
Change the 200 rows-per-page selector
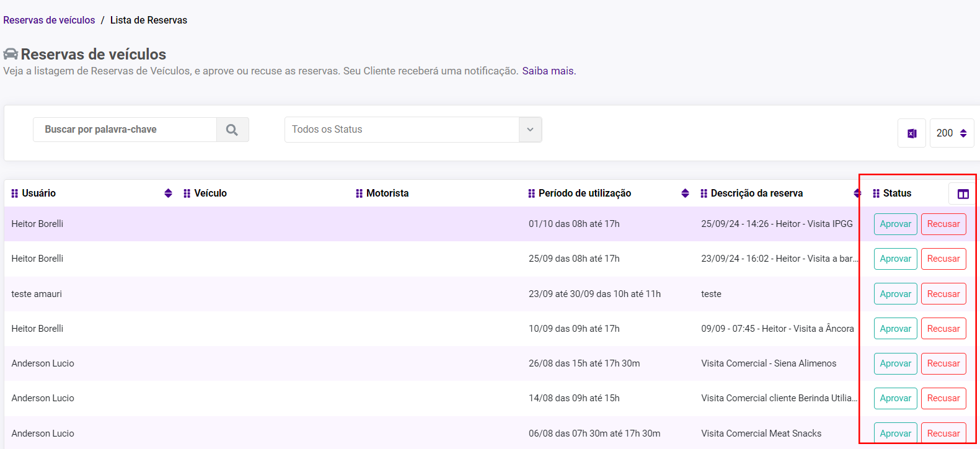point(951,133)
